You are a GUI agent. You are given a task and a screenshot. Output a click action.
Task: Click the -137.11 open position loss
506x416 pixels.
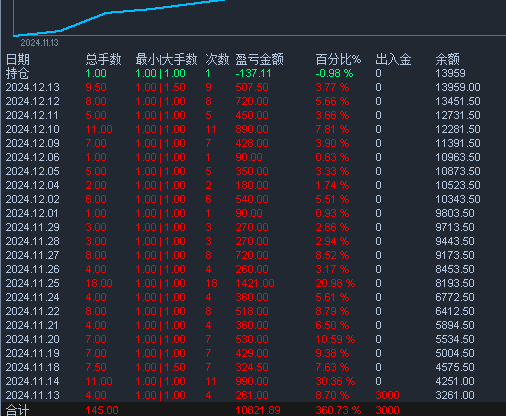(x=253, y=73)
